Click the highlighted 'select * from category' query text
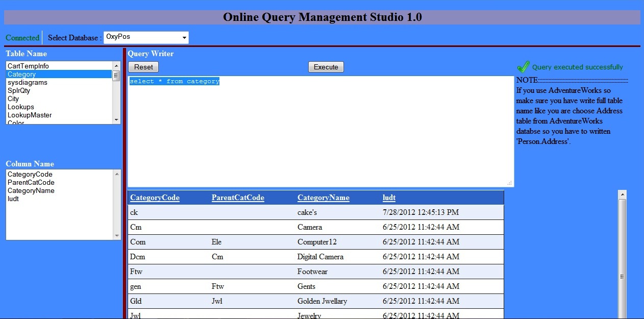644x319 pixels. (175, 81)
